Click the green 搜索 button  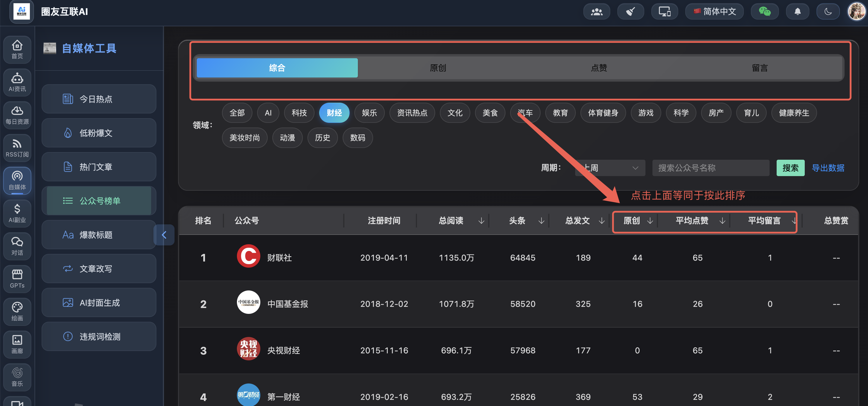pyautogui.click(x=790, y=168)
